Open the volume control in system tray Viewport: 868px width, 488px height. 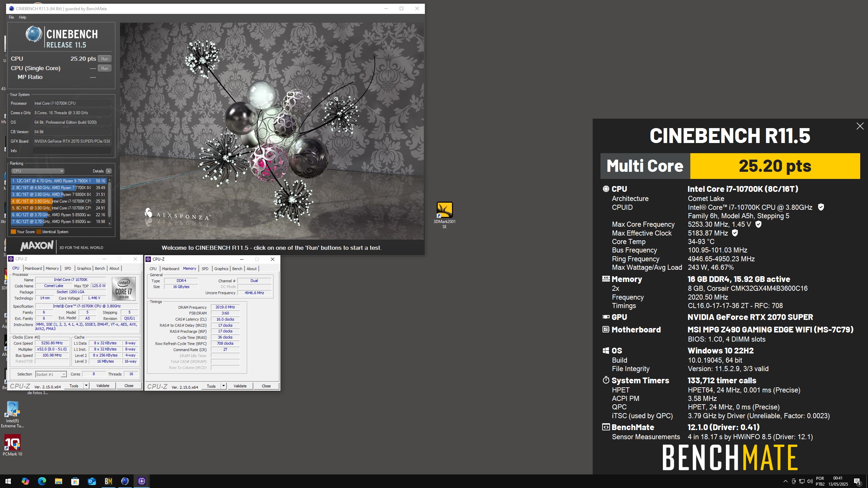[x=810, y=481]
